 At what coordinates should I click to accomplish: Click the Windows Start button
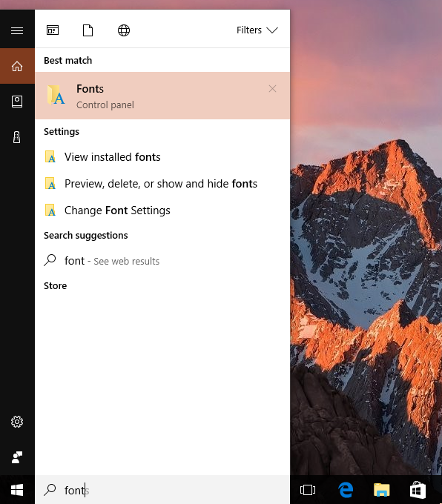(17, 490)
